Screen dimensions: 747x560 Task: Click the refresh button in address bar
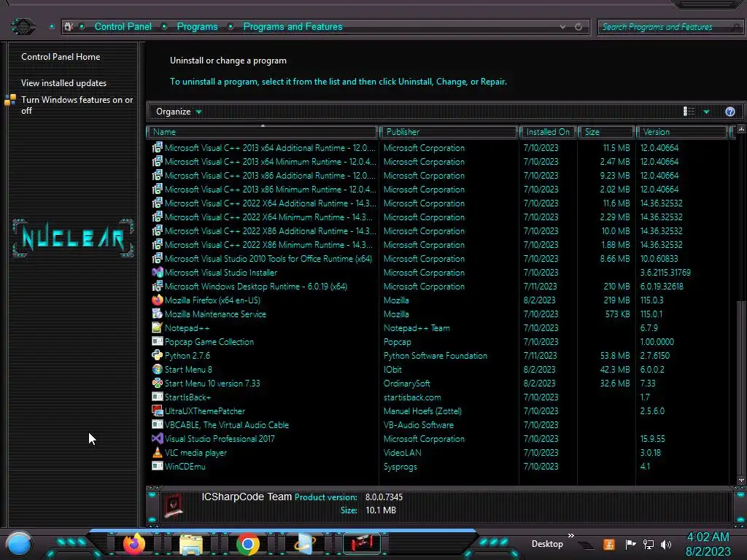tap(578, 27)
